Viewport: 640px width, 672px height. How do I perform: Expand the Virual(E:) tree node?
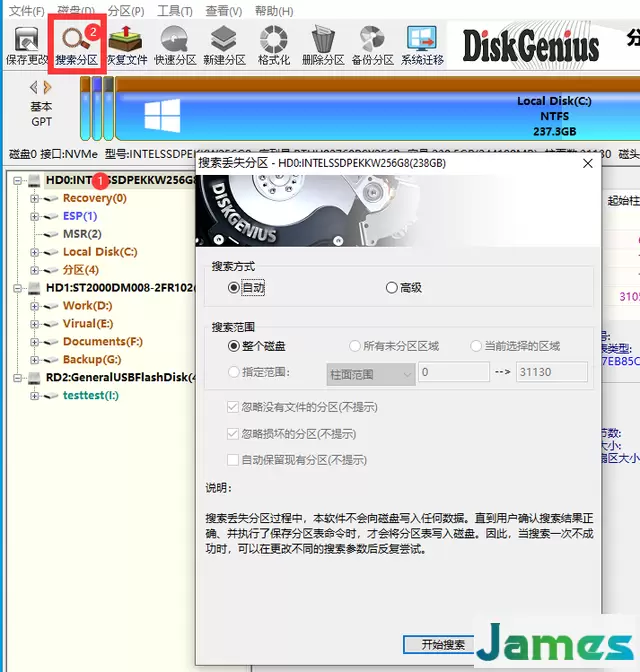[x=34, y=324]
